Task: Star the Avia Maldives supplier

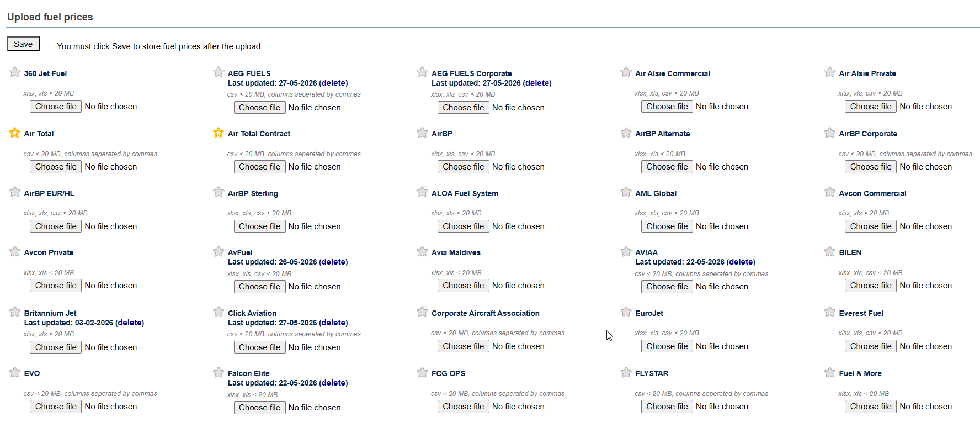Action: (422, 251)
